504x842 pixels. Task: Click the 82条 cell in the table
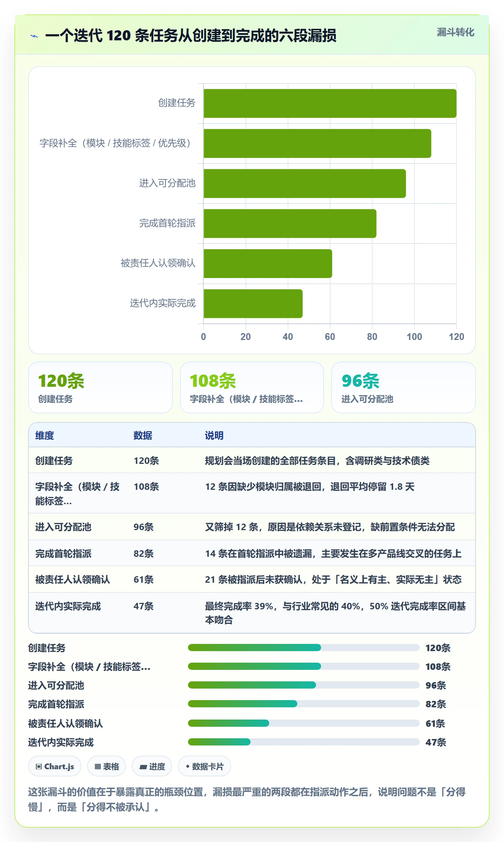click(144, 554)
